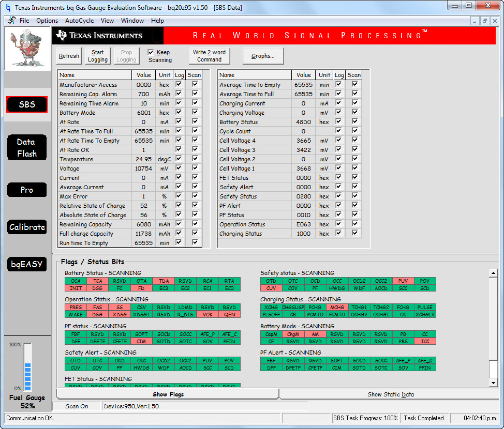Image resolution: width=504 pixels, height=429 pixels.
Task: Click the Scan On status indicator
Action: tap(77, 406)
